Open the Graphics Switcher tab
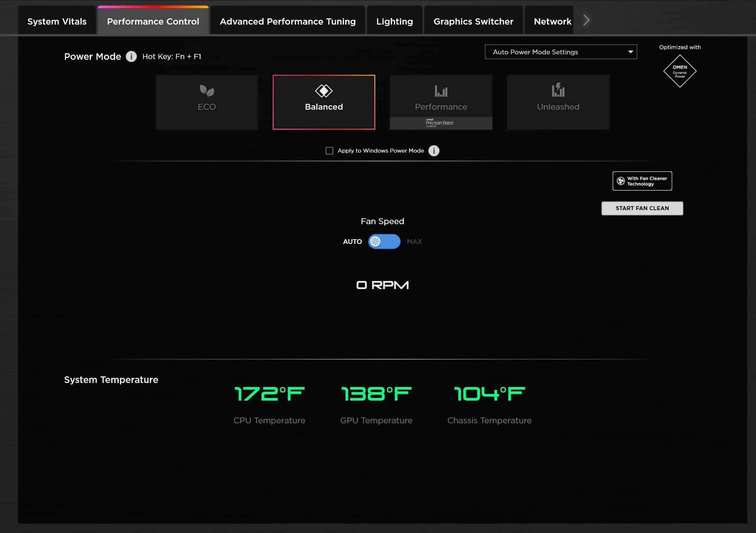 pos(473,21)
